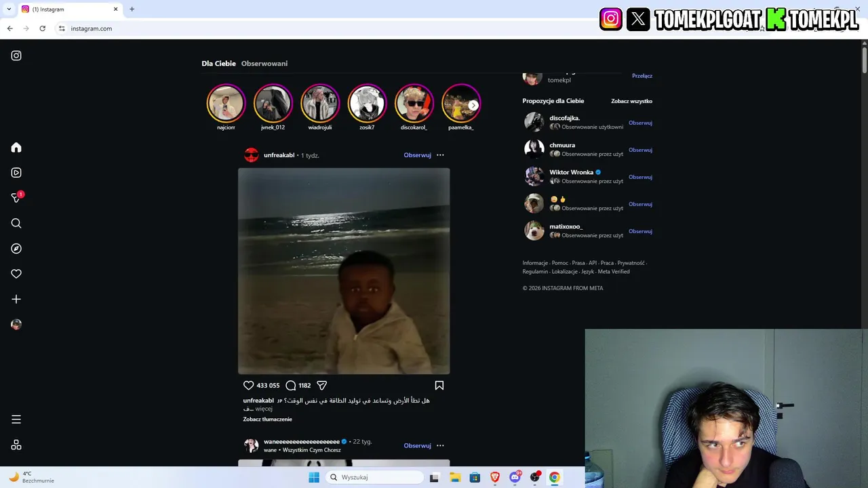Open Discord from the taskbar
This screenshot has height=488, width=868.
[x=515, y=477]
